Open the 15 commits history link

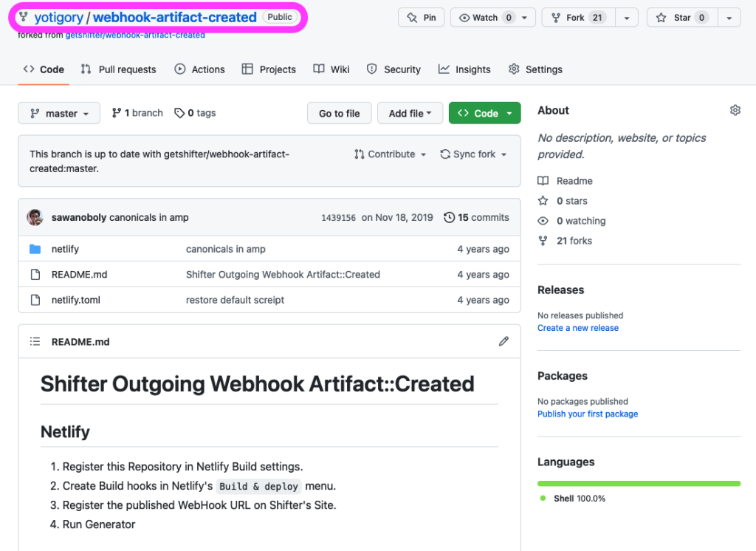point(476,217)
